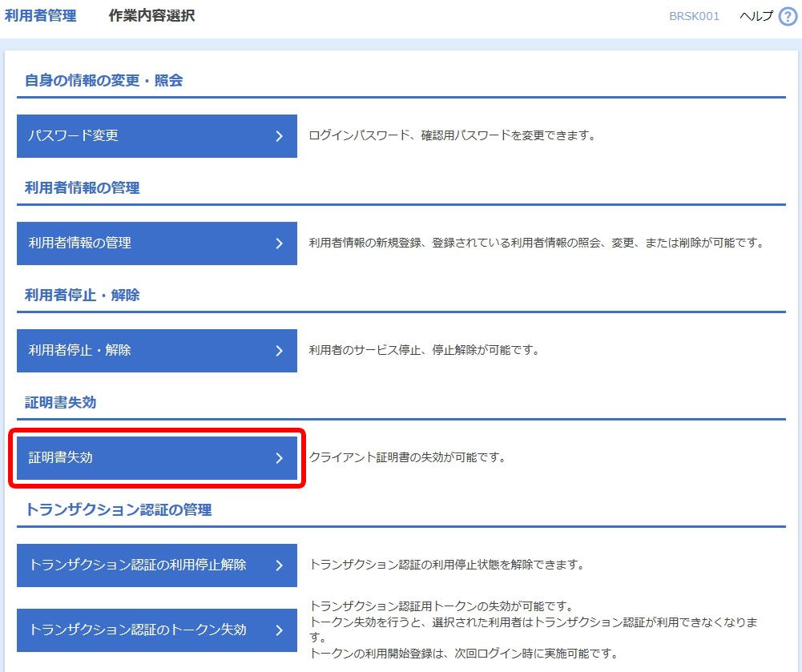The image size is (802, 672).
Task: Open パスワード変更 to change passwords
Action: [144, 136]
